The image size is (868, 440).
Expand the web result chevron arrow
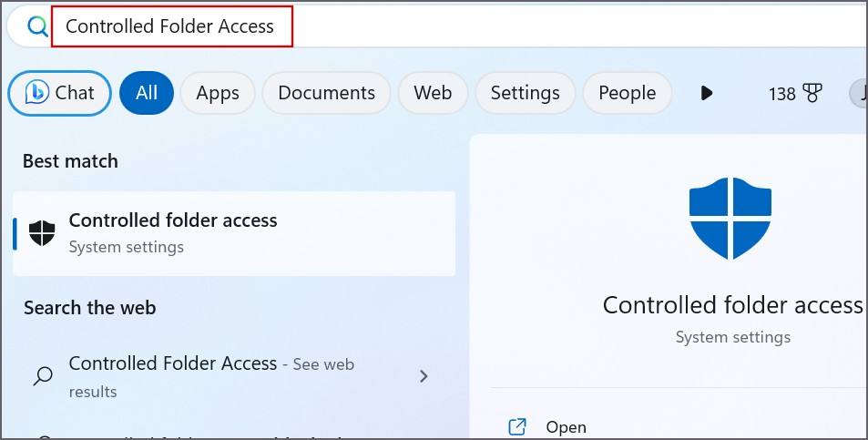pos(424,375)
